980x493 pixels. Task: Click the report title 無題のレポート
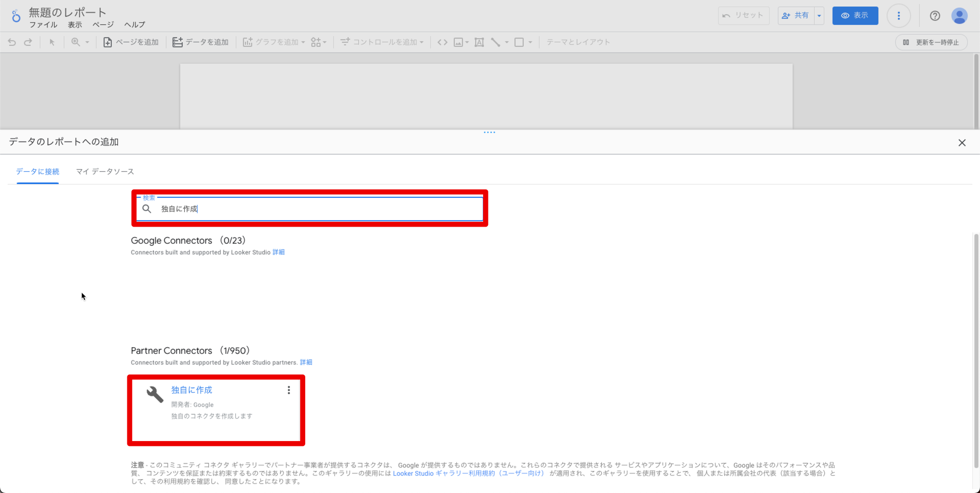pos(68,12)
